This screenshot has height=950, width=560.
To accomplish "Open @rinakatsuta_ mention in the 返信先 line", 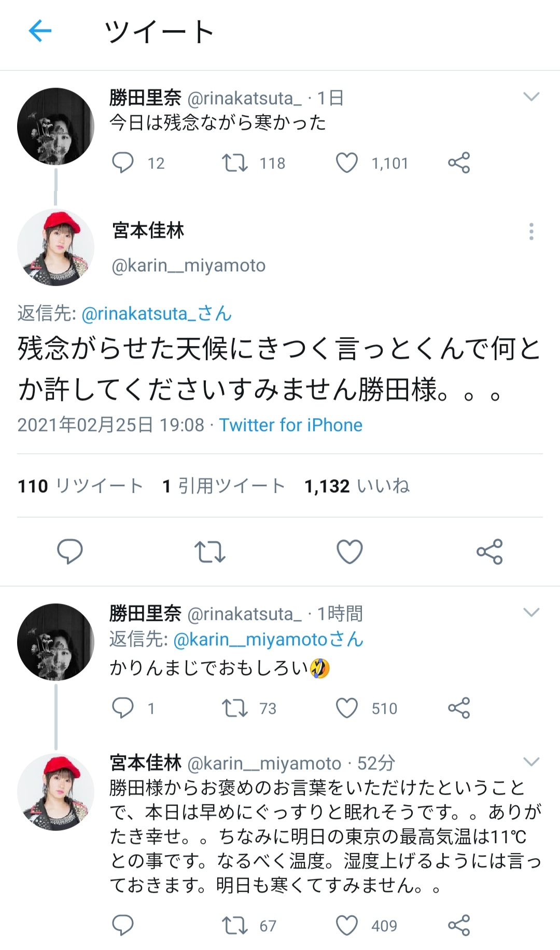I will click(x=157, y=314).
